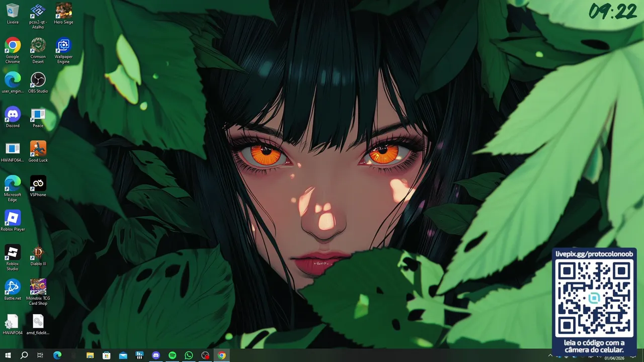Open Task View on the taskbar
Image resolution: width=644 pixels, height=362 pixels.
coord(40,355)
